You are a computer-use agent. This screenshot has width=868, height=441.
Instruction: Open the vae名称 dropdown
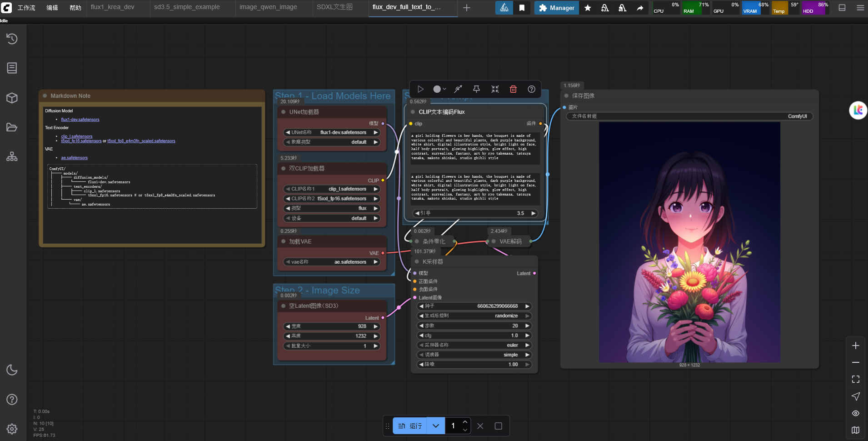pos(332,262)
